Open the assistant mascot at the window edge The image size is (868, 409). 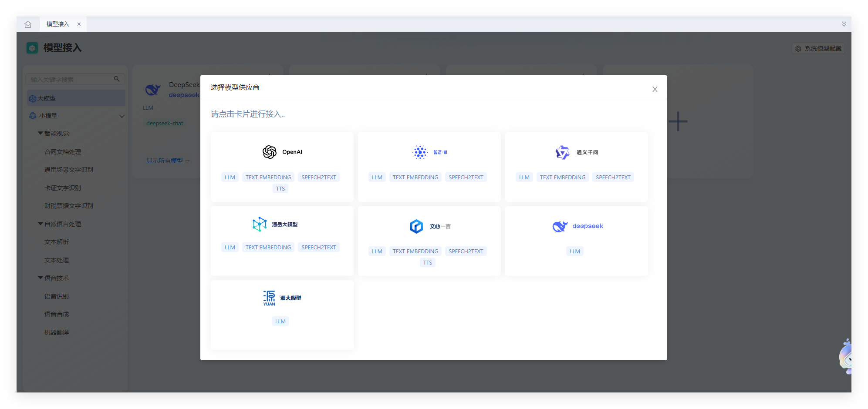coord(845,357)
